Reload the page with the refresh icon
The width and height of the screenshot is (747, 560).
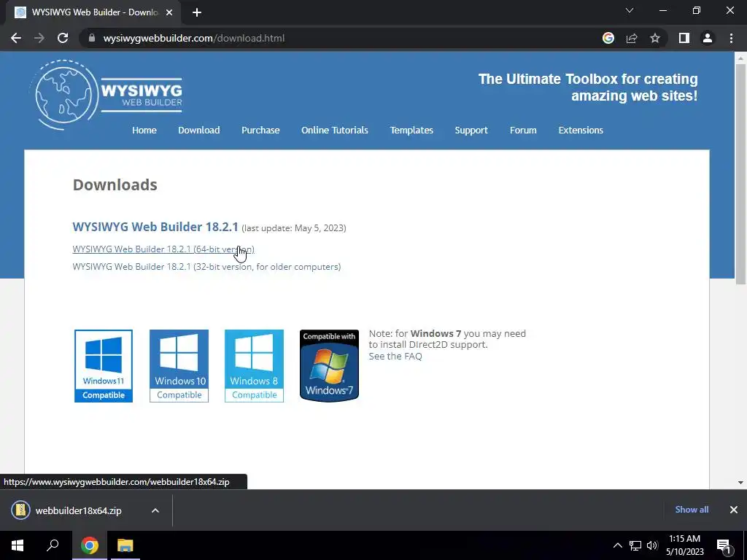[x=63, y=38]
